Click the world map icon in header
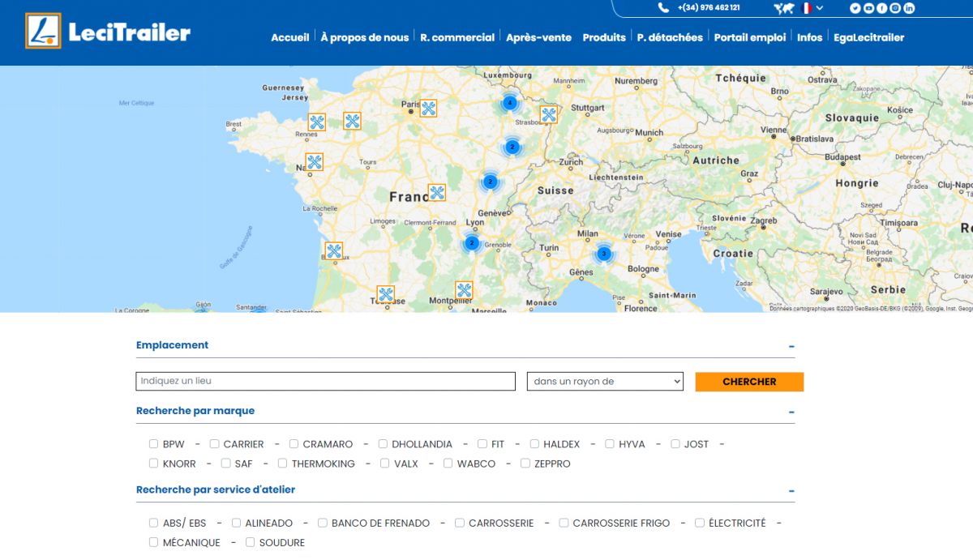973x560 pixels. pos(783,8)
